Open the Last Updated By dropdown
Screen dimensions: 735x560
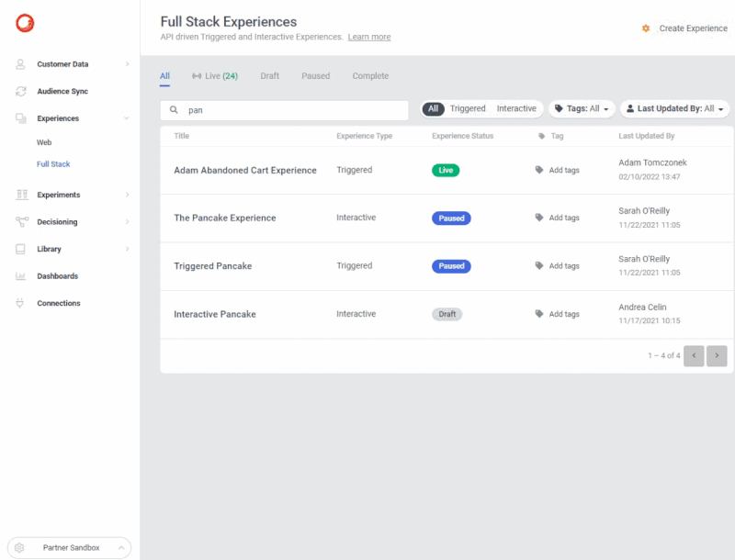click(674, 108)
